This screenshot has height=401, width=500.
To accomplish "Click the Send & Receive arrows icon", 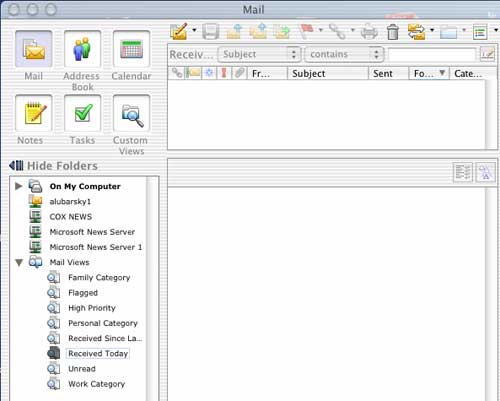I will pyautogui.click(x=417, y=32).
